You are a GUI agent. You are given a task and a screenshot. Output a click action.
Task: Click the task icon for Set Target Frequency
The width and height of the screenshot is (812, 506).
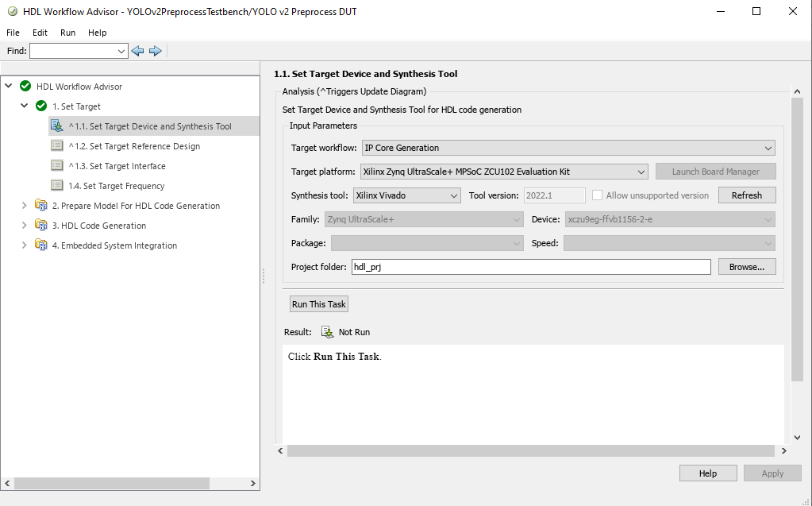pyautogui.click(x=57, y=186)
